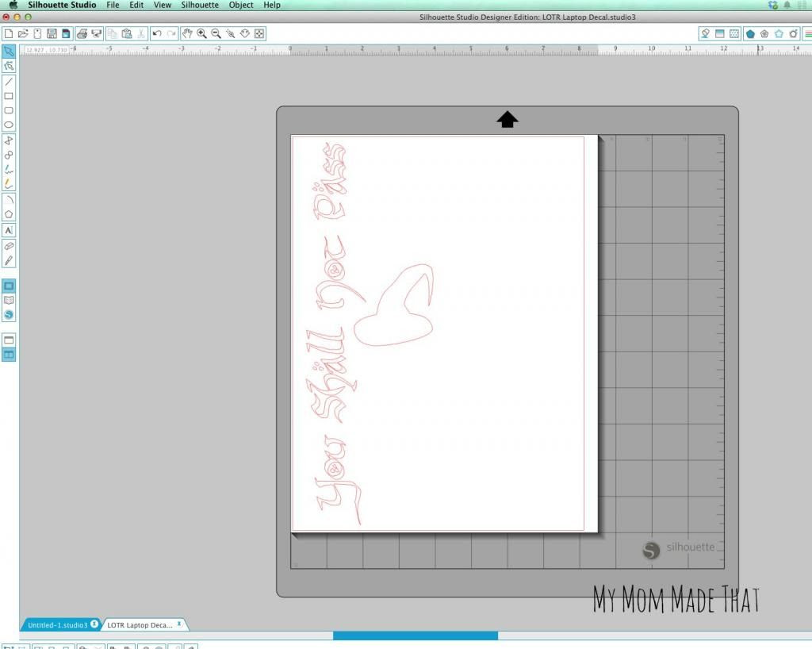This screenshot has height=649, width=812.
Task: Print the design with the printer icon
Action: tap(82, 33)
